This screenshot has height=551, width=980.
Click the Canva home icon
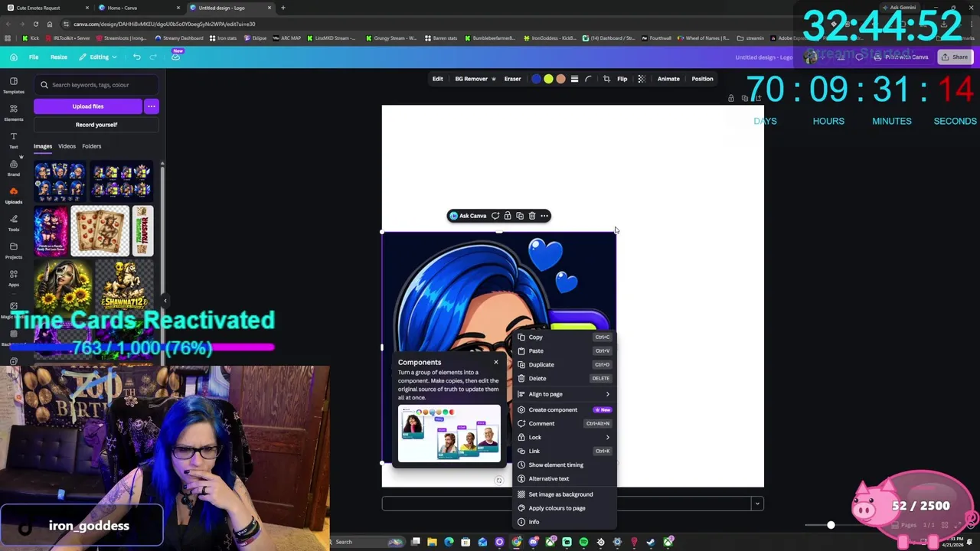(14, 57)
